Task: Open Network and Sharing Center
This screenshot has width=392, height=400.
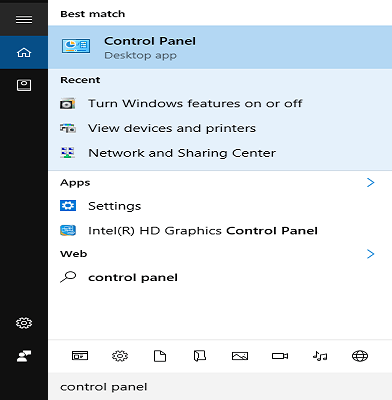Action: pyautogui.click(x=220, y=153)
